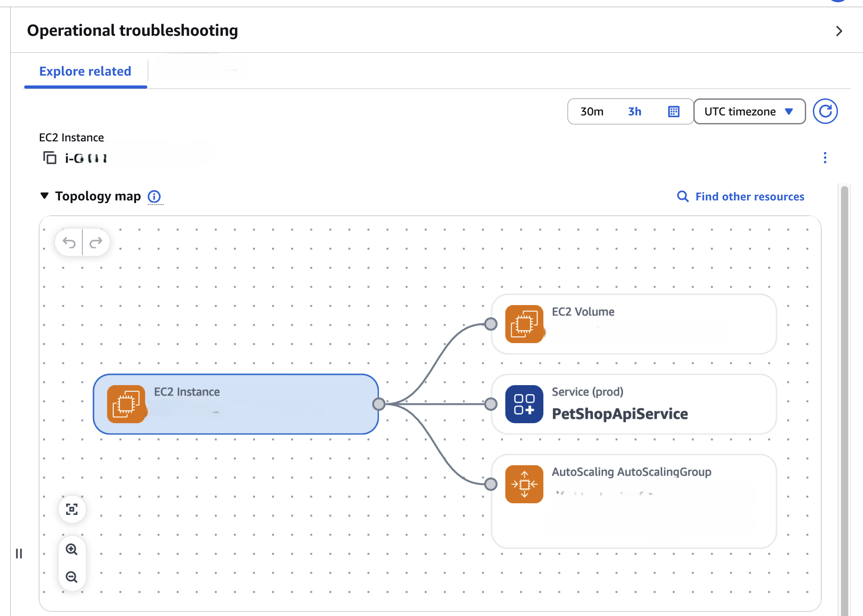
Task: Collapse the Topology map section
Action: tap(44, 195)
